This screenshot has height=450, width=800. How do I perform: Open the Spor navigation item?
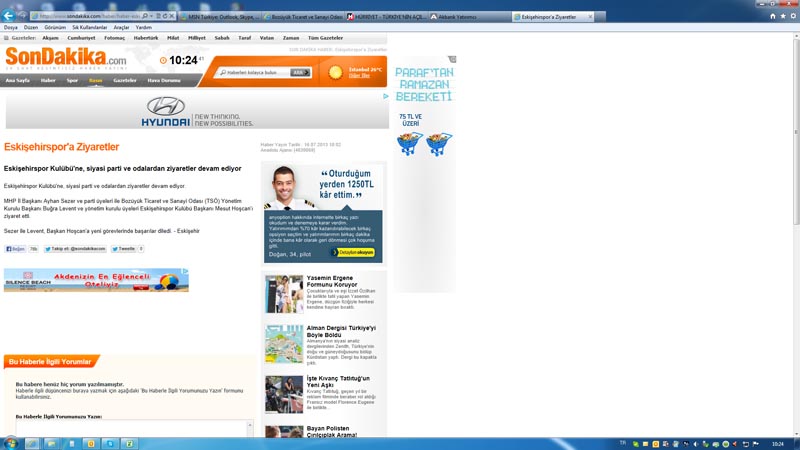[x=72, y=81]
